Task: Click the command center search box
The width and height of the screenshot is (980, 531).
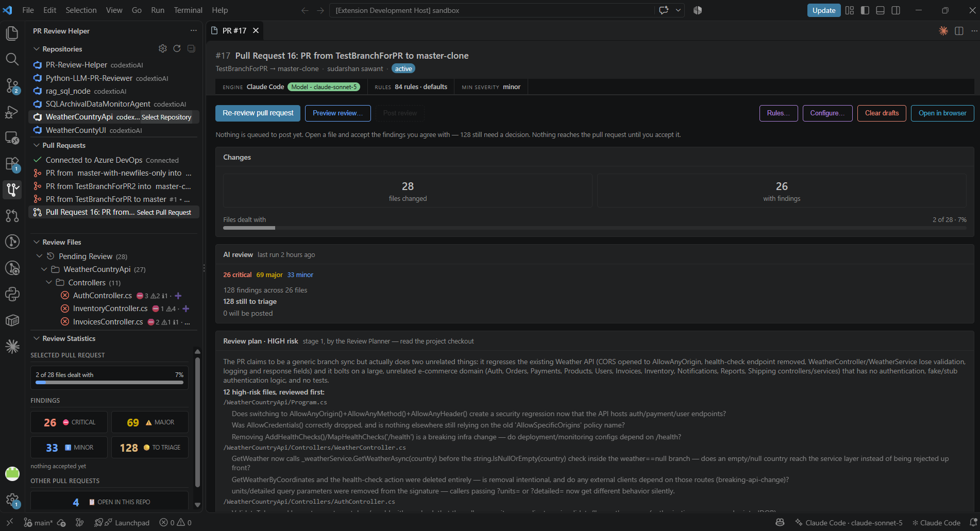Action: pyautogui.click(x=492, y=10)
